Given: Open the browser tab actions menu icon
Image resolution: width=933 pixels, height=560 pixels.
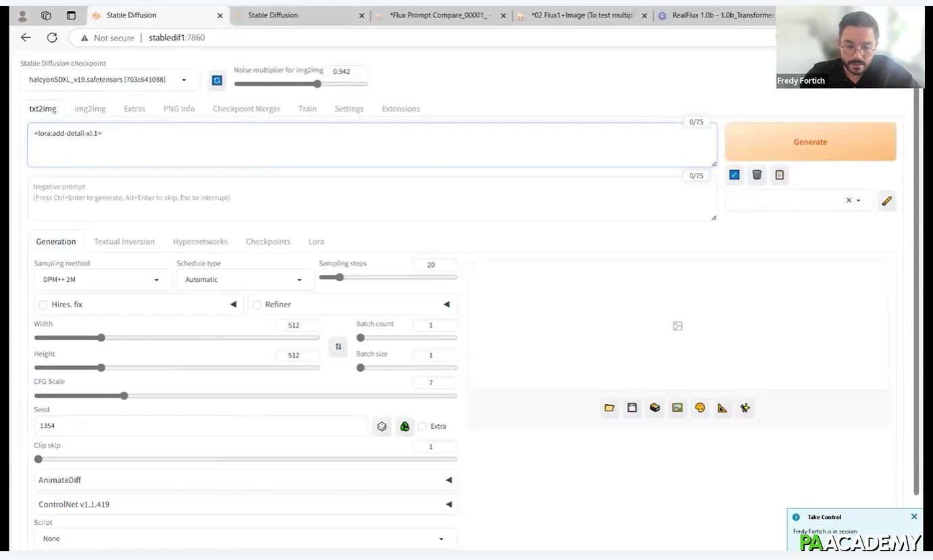Looking at the screenshot, I should [71, 16].
